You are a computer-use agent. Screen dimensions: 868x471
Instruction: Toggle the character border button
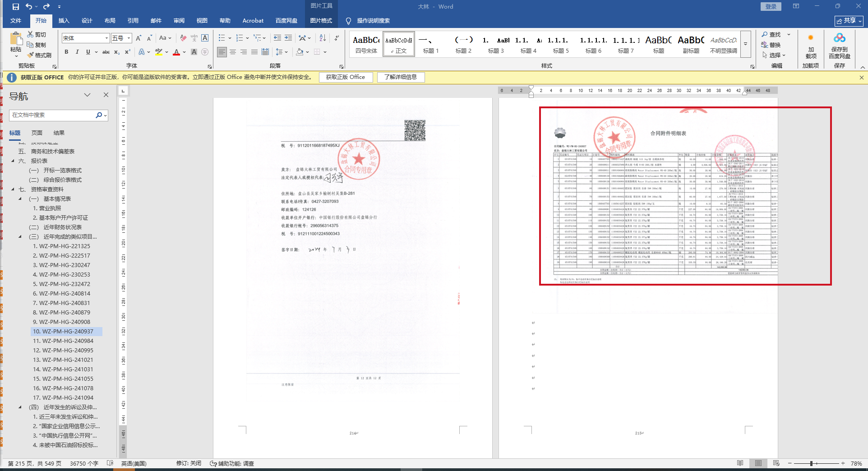point(205,38)
